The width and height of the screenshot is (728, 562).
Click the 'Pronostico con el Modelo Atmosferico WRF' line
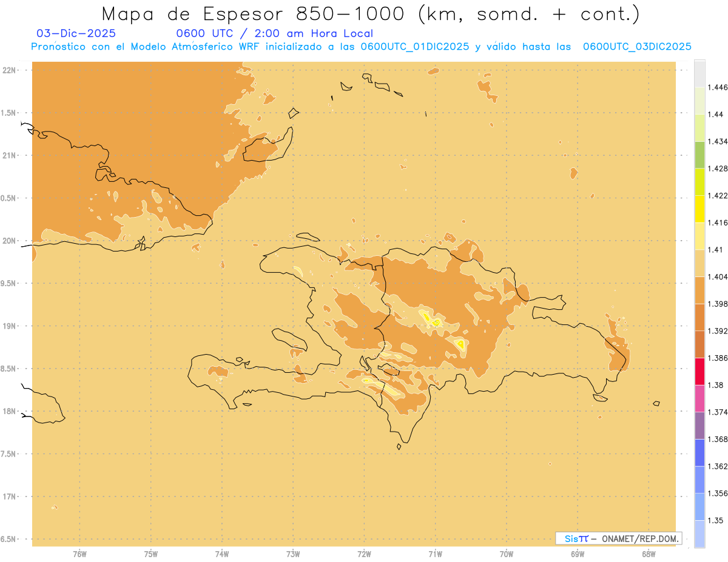coord(361,47)
